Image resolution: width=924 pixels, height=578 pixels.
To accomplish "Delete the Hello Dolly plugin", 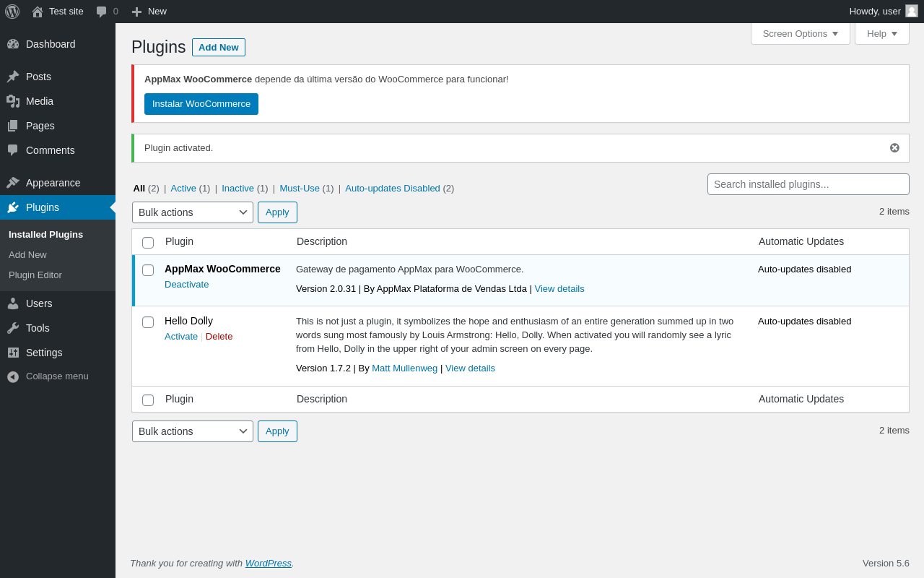I will click(x=219, y=337).
